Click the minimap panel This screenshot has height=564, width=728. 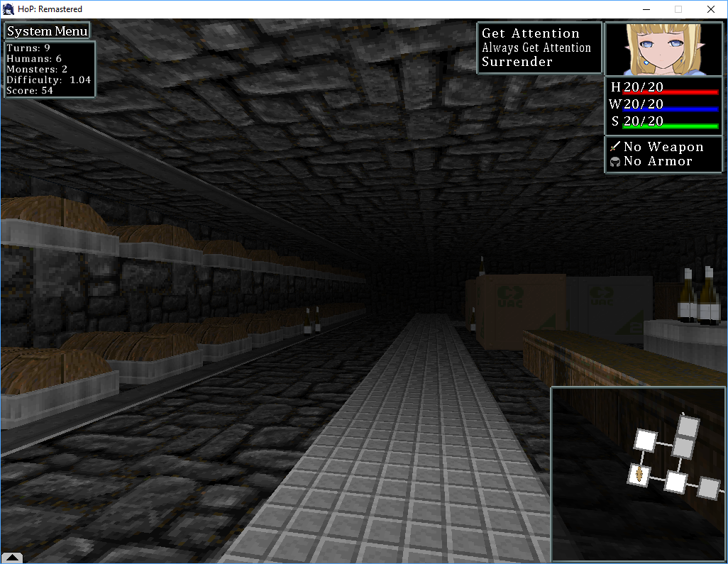637,473
